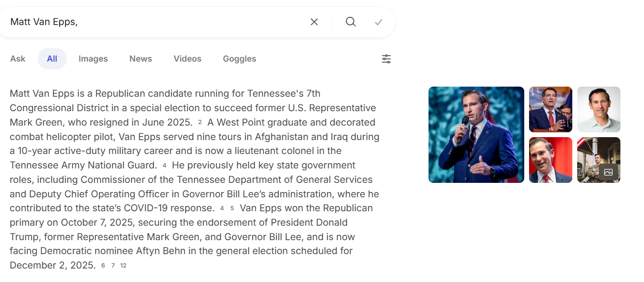Open citation 6 after "December 2, 2025"

pos(103,266)
